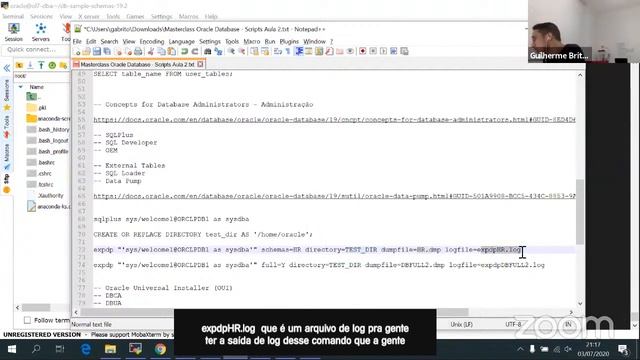
Task: Create a new file in Notepad++ toolbar
Action: click(78, 51)
